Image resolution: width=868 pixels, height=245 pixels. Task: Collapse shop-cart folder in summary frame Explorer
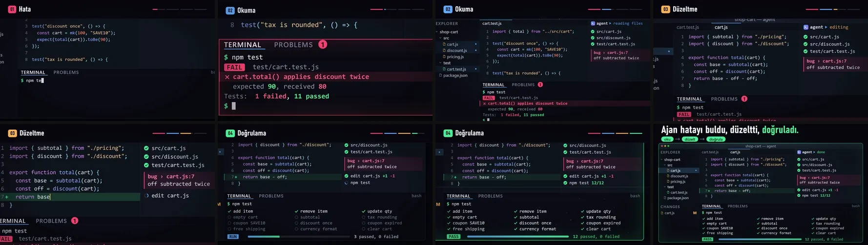tap(662, 160)
